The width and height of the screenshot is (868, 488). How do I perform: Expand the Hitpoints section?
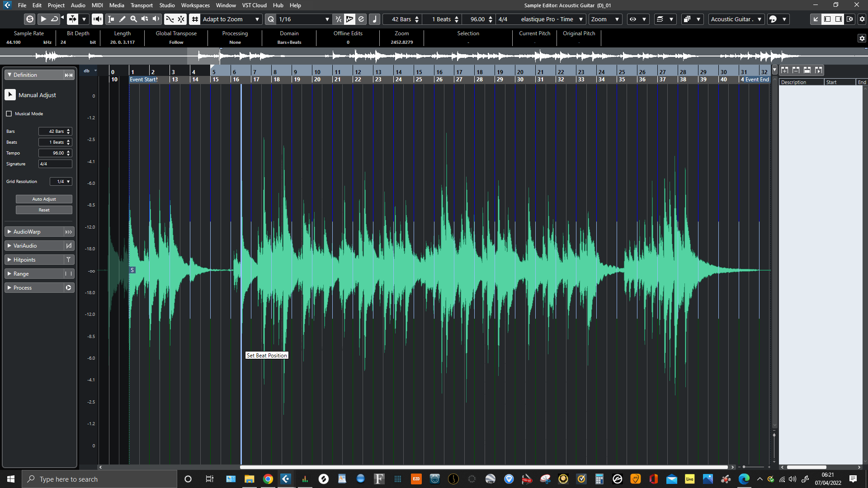24,260
